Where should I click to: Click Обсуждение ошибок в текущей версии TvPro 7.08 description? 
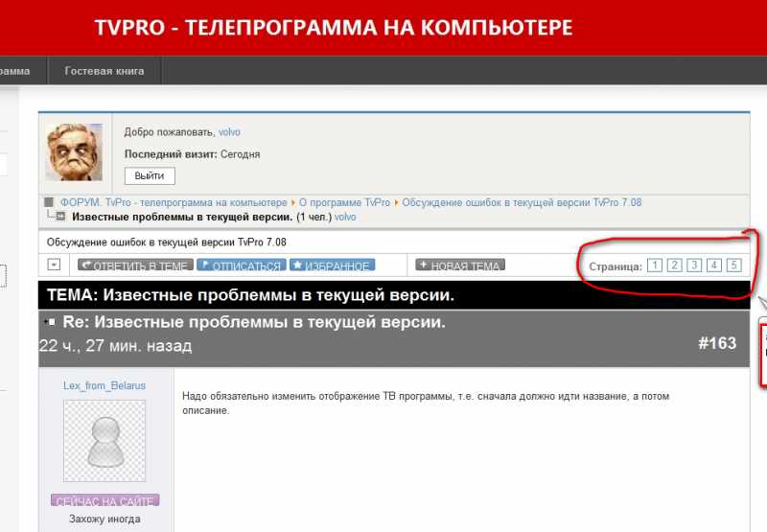(166, 243)
